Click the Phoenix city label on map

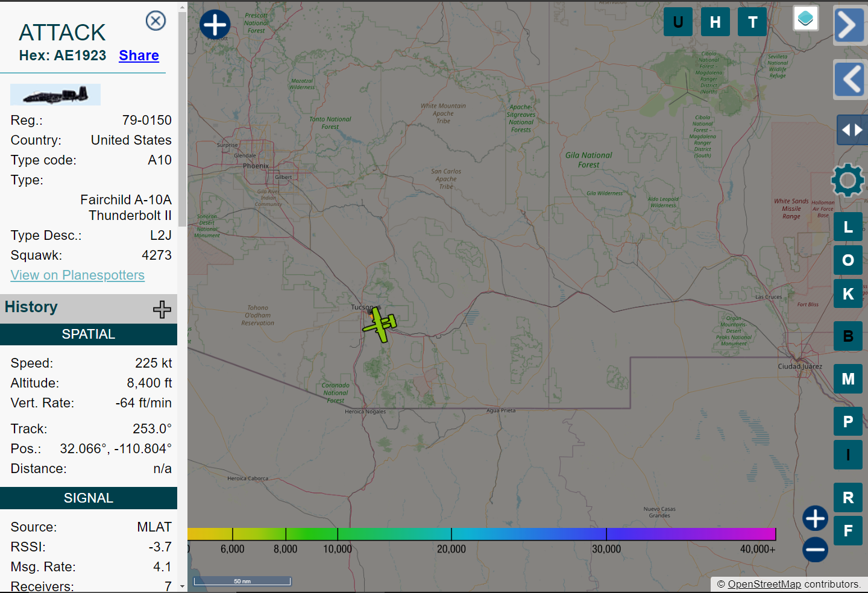point(256,166)
